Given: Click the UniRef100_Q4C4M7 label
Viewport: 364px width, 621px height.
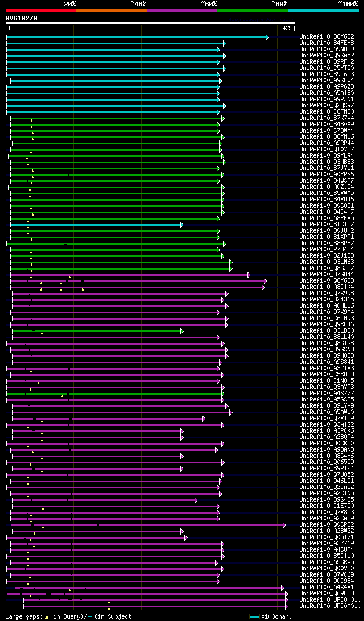Looking at the screenshot, I should [x=327, y=212].
